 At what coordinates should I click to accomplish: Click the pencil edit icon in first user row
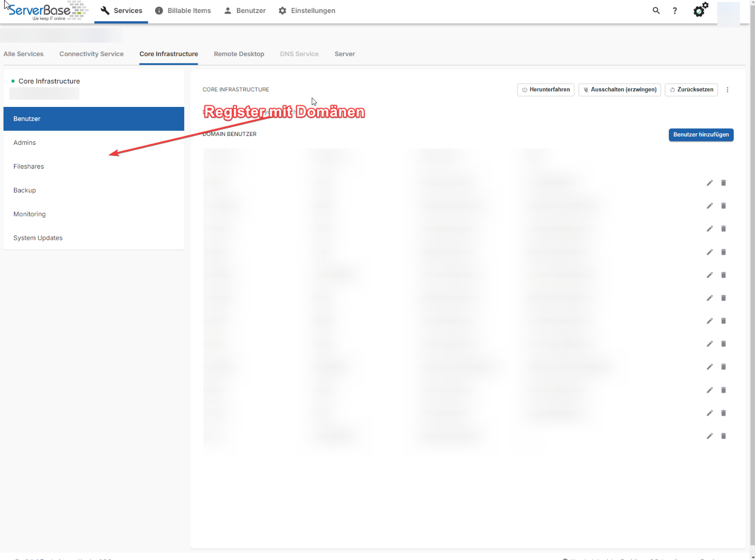[709, 183]
